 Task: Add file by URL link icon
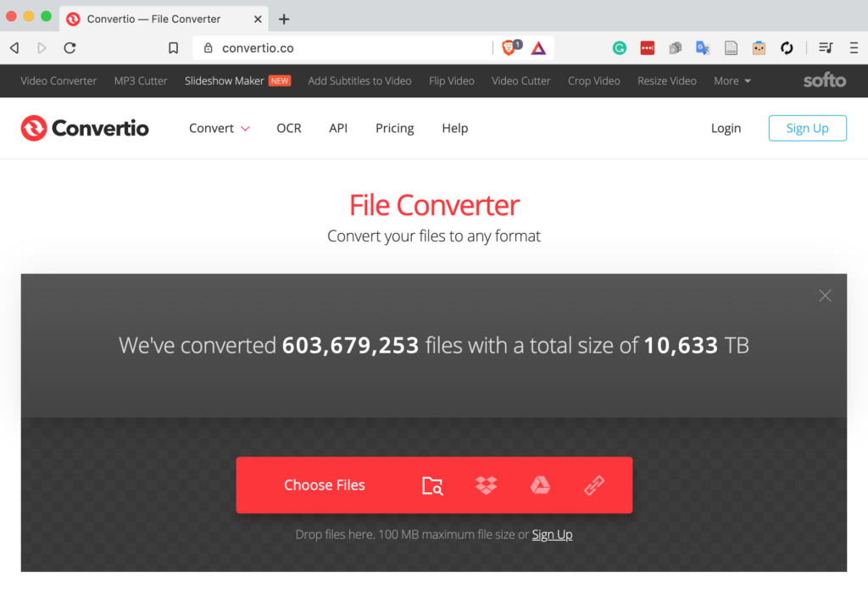[594, 486]
